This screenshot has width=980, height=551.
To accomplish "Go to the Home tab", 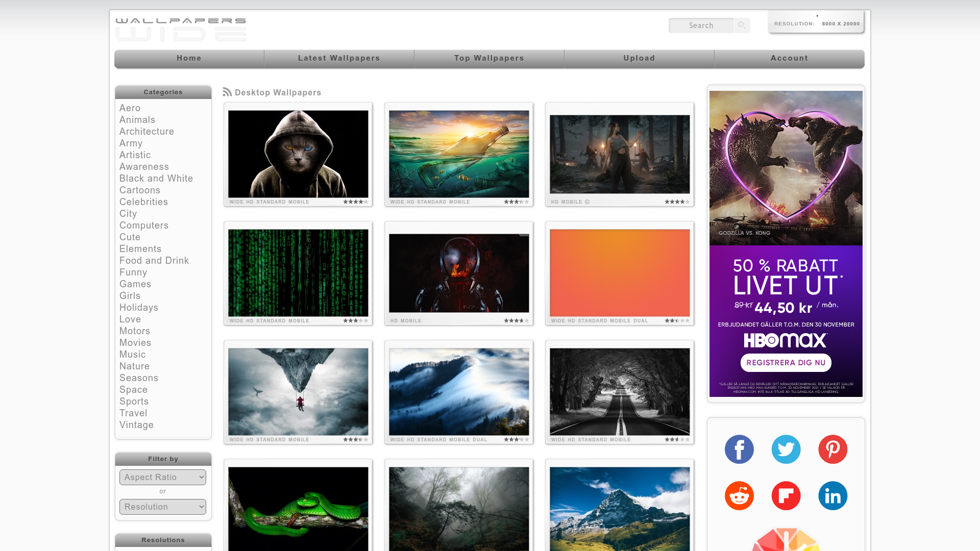I will [189, 58].
